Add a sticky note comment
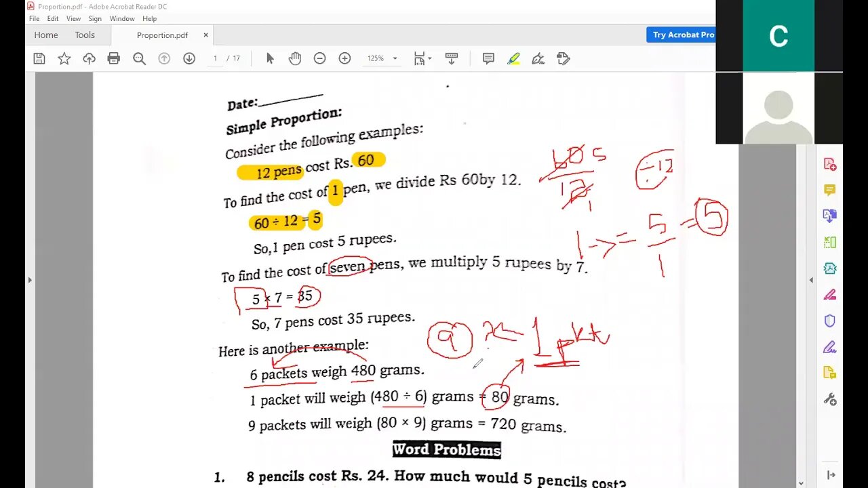868x488 pixels. point(488,59)
